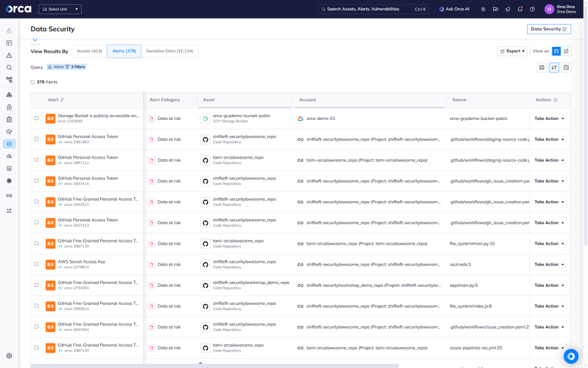The image size is (588, 368).
Task: Click the Alert Category column header
Action: pos(164,100)
